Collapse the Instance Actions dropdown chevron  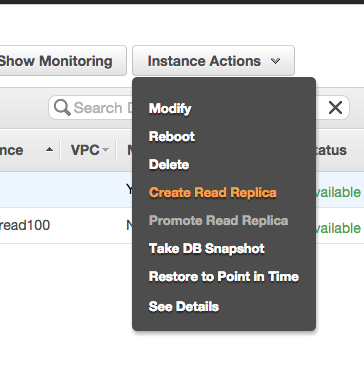pyautogui.click(x=275, y=61)
